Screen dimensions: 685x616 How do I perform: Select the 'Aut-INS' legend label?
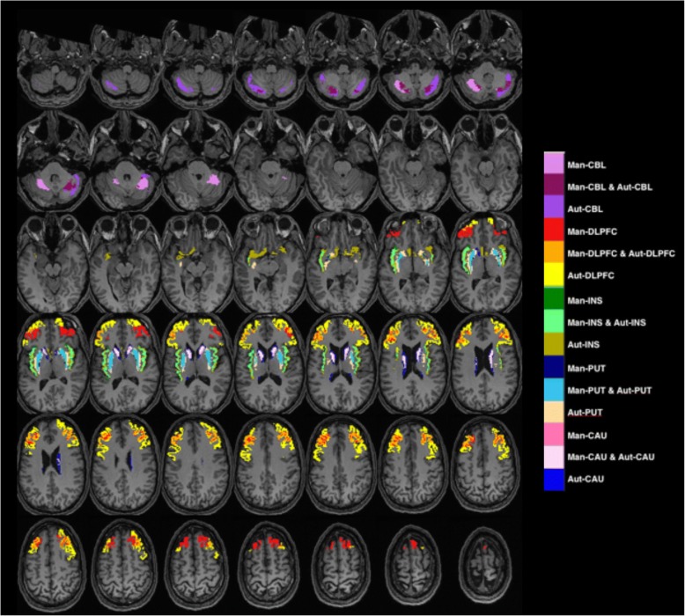click(x=583, y=344)
